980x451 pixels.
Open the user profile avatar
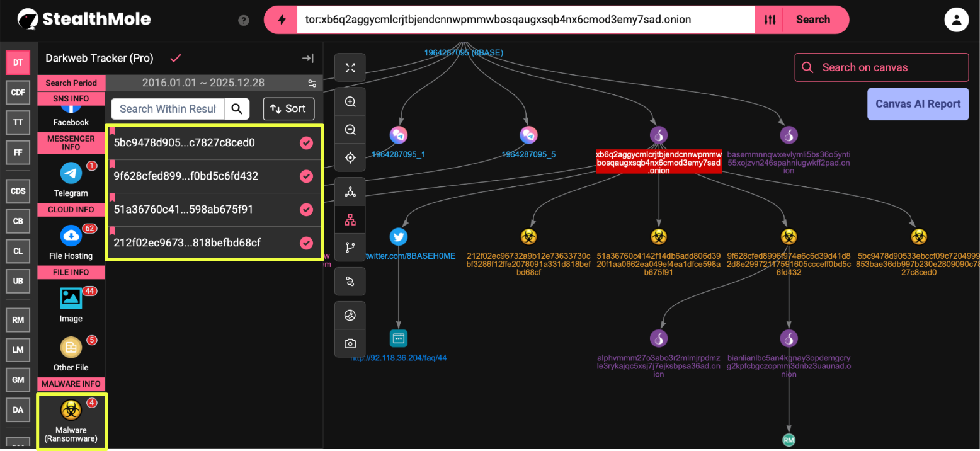point(956,20)
